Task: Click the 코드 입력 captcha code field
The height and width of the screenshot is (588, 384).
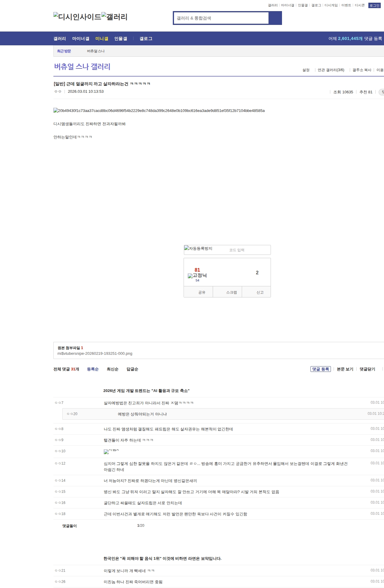Action: pos(248,250)
